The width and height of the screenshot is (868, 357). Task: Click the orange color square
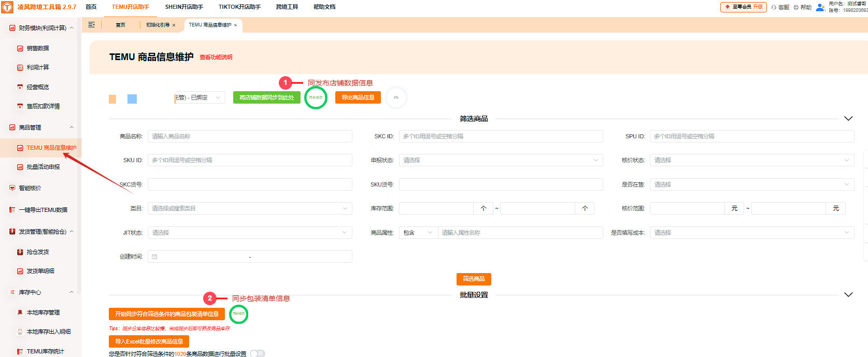(112, 99)
